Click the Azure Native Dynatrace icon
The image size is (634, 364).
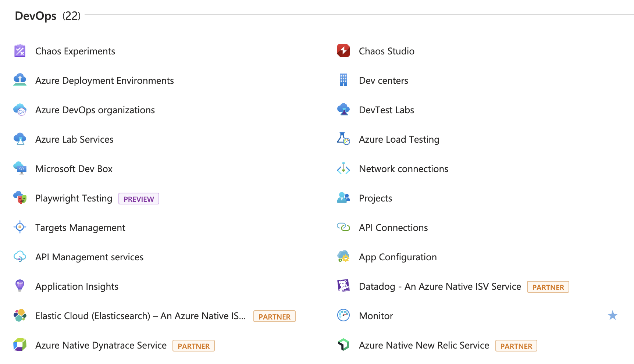tap(20, 345)
